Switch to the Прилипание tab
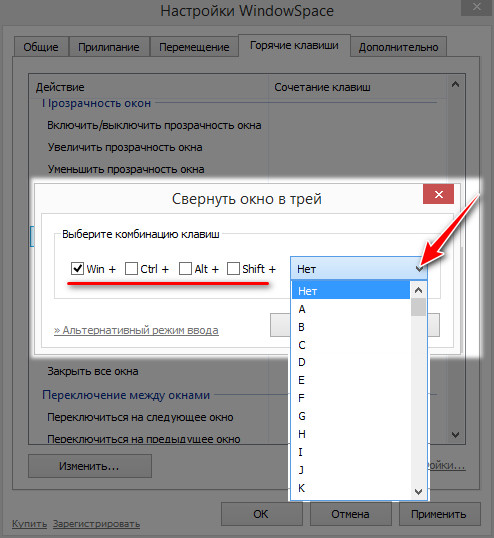The image size is (494, 538). click(x=109, y=47)
